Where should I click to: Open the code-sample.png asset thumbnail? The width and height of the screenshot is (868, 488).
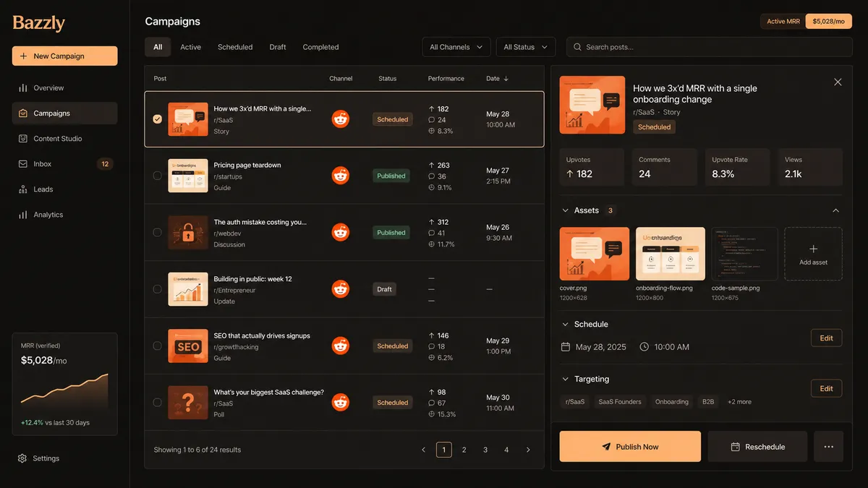[744, 254]
